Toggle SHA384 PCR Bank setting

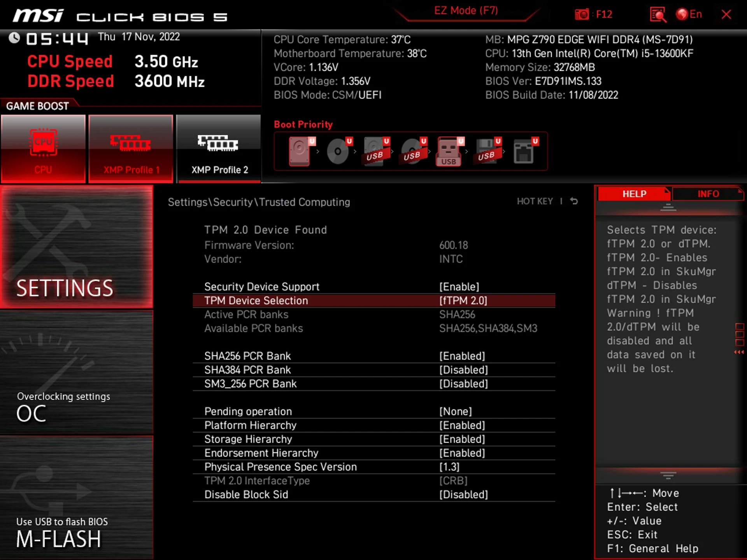click(374, 370)
